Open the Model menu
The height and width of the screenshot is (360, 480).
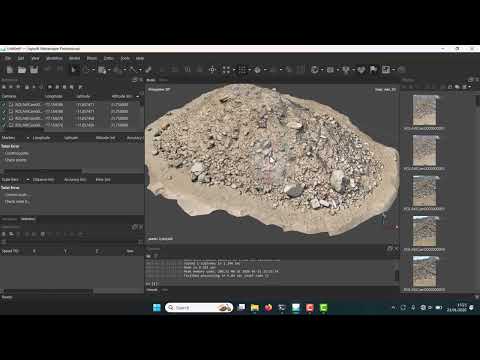pyautogui.click(x=74, y=58)
